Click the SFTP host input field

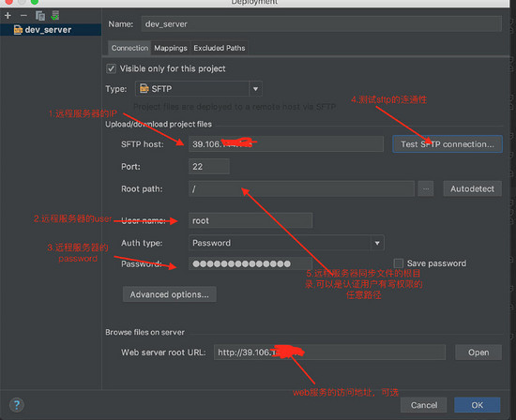pyautogui.click(x=286, y=144)
